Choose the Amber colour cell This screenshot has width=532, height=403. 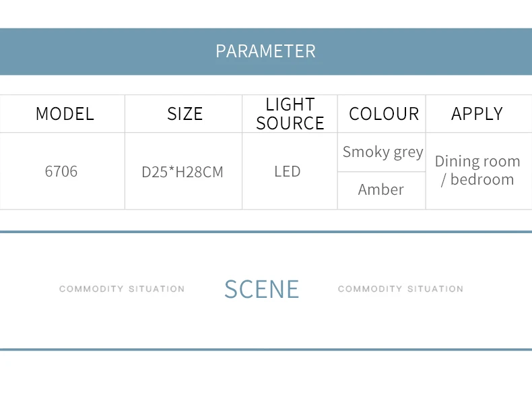pyautogui.click(x=381, y=189)
